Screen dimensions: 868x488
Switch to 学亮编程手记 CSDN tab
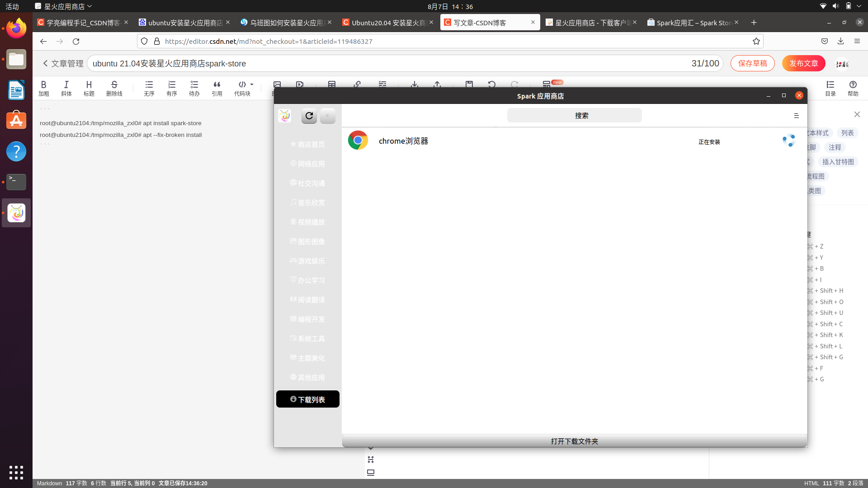[x=83, y=23]
